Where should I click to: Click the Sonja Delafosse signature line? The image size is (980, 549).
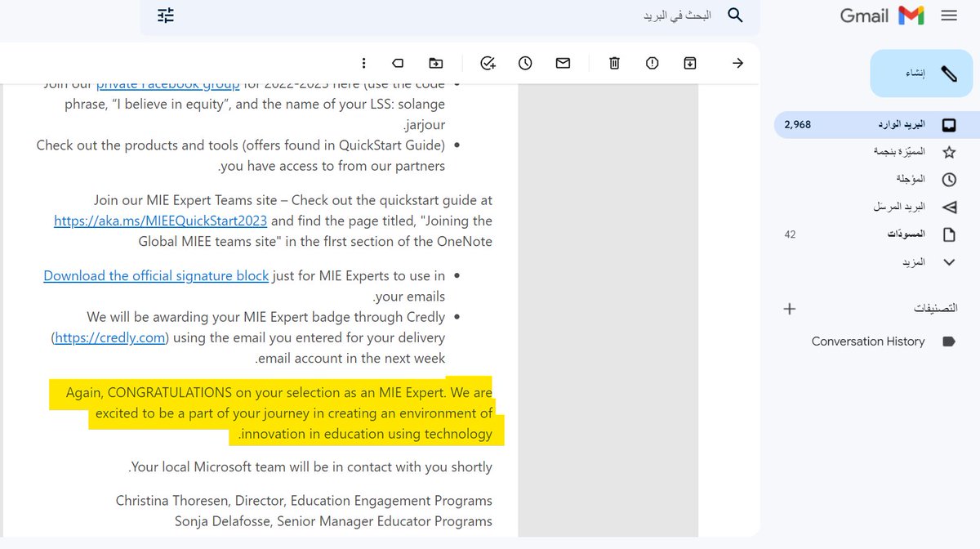point(333,521)
